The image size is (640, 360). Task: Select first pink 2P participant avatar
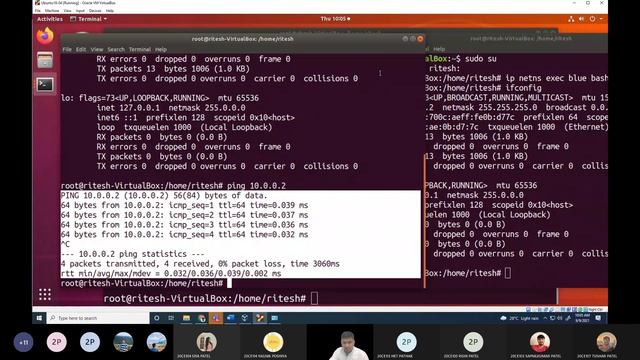(x=57, y=342)
